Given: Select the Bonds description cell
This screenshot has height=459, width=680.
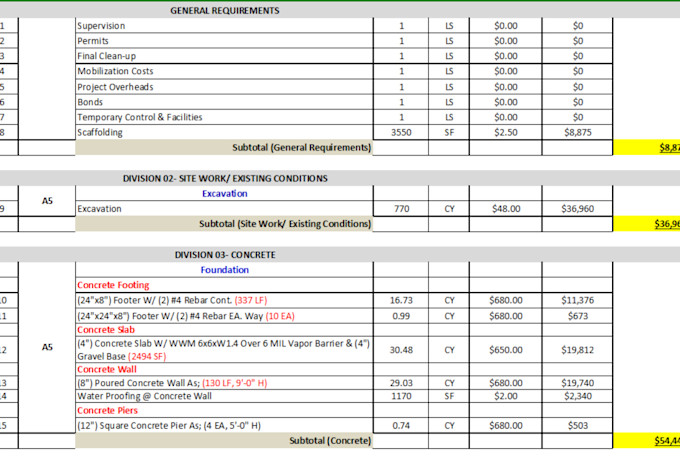Looking at the screenshot, I should (x=224, y=102).
